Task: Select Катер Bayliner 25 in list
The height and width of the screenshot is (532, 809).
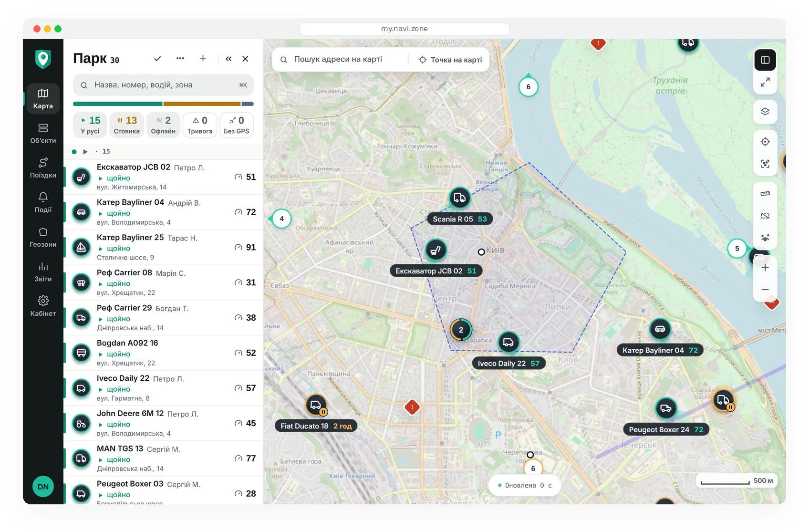Action: pos(163,247)
